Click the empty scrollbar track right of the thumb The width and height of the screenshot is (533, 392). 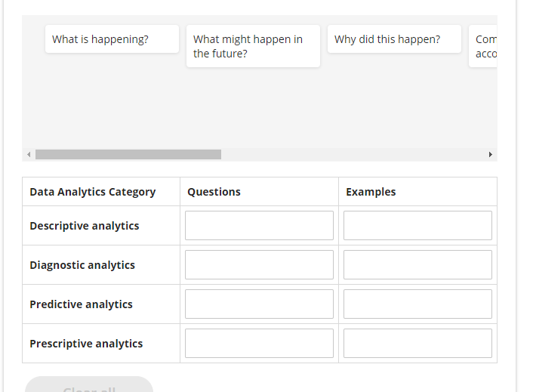pyautogui.click(x=355, y=155)
